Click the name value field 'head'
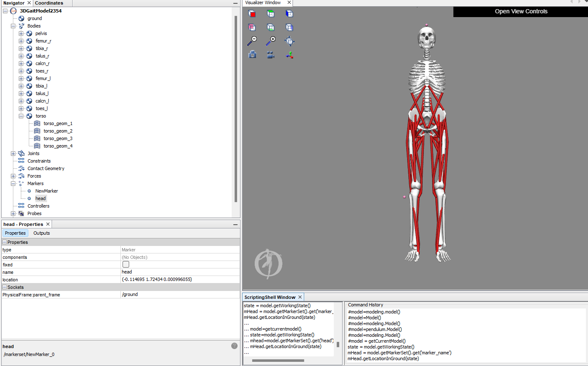This screenshot has width=588, height=366. tap(180, 272)
